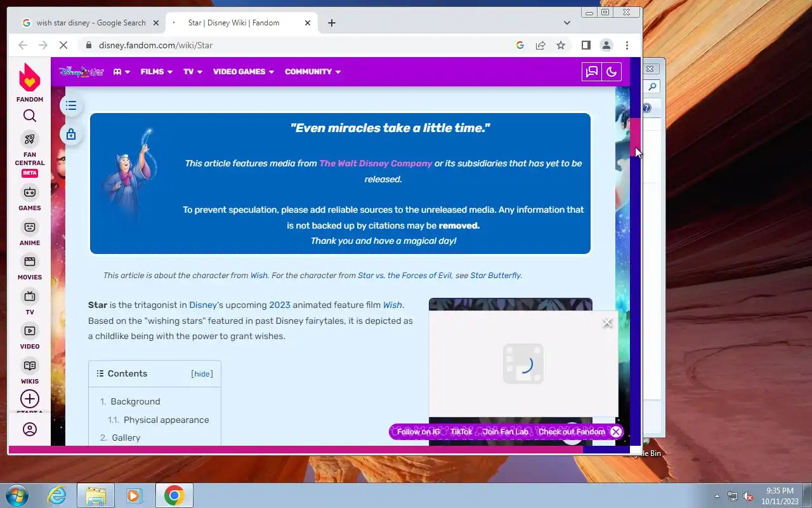Screen dimensions: 812x508
Task: Open the wiki discussions chat icon
Action: 592,72
